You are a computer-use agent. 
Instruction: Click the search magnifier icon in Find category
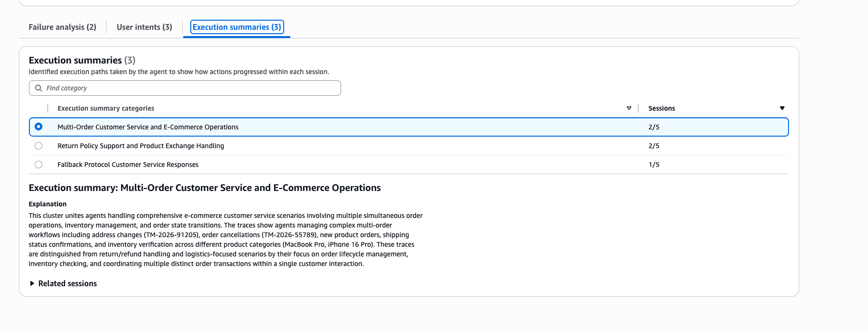39,88
